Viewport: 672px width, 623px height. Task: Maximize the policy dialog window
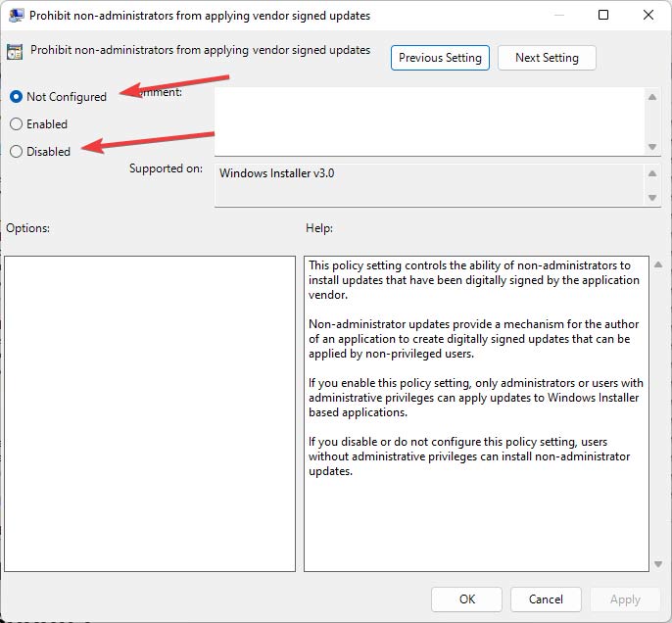[603, 15]
